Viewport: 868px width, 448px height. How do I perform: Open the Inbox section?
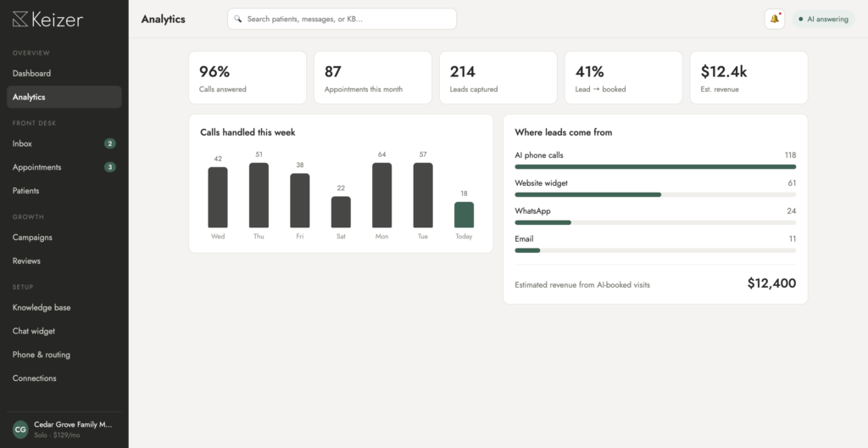64,143
